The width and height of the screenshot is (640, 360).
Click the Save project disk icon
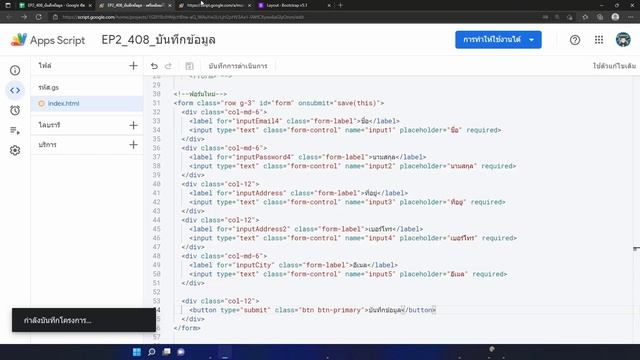click(189, 66)
